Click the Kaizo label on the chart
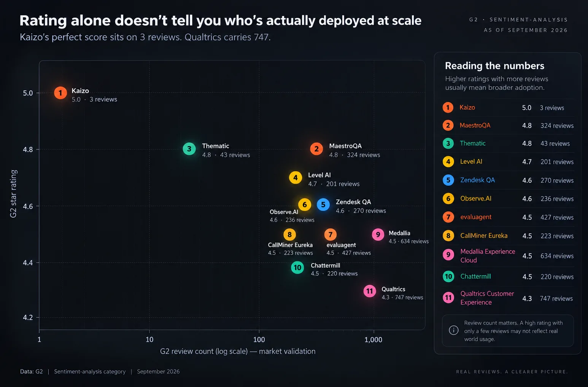The width and height of the screenshot is (588, 387). pos(80,91)
